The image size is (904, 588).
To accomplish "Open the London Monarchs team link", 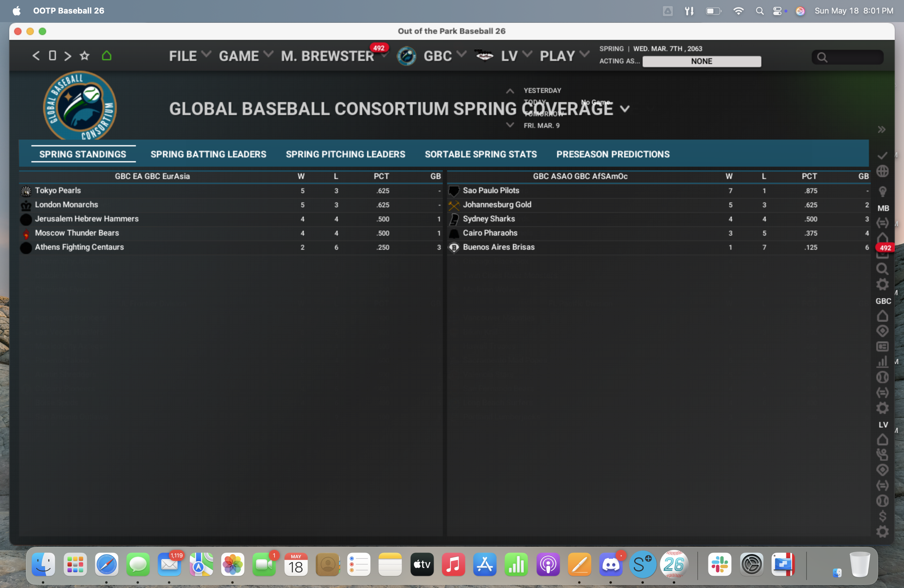I will [66, 205].
